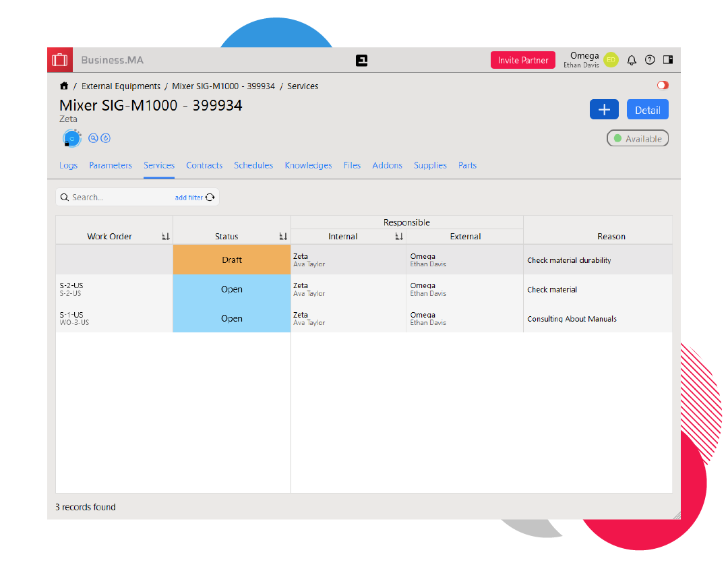Image resolution: width=728 pixels, height=567 pixels.
Task: Add a new service with plus button
Action: click(604, 110)
